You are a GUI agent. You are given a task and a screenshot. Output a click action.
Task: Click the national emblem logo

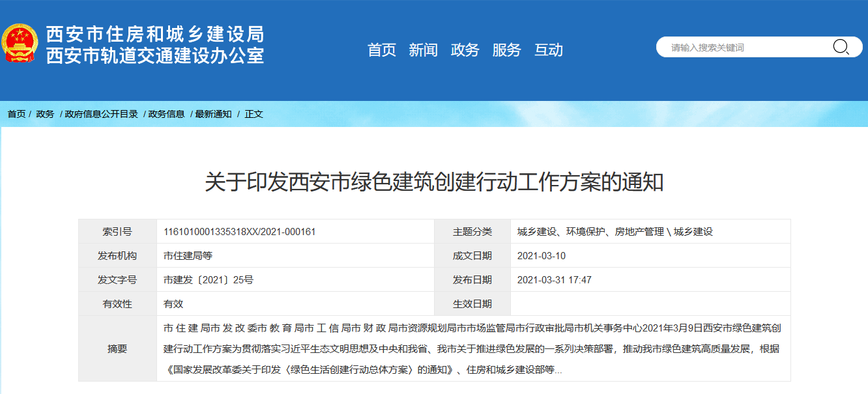pyautogui.click(x=20, y=44)
